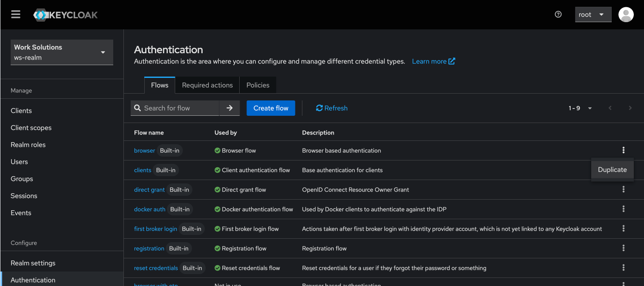Expand the Work Solutions realm selector

click(62, 52)
